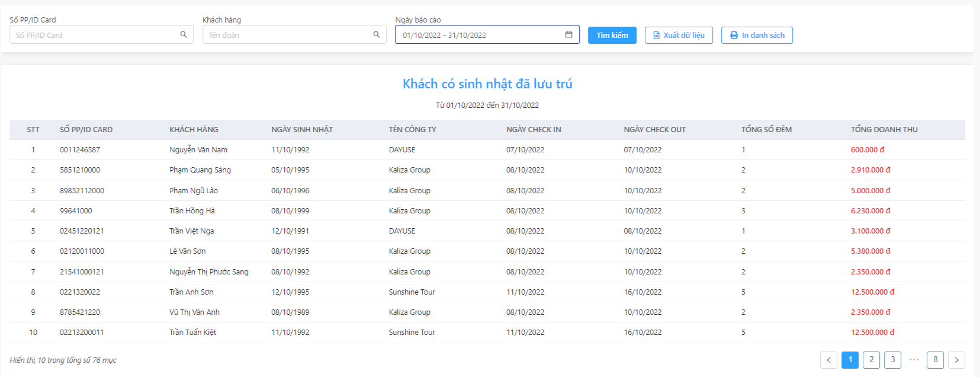The height and width of the screenshot is (377, 980).
Task: Click the Số PP/ID Card input field
Action: 101,35
